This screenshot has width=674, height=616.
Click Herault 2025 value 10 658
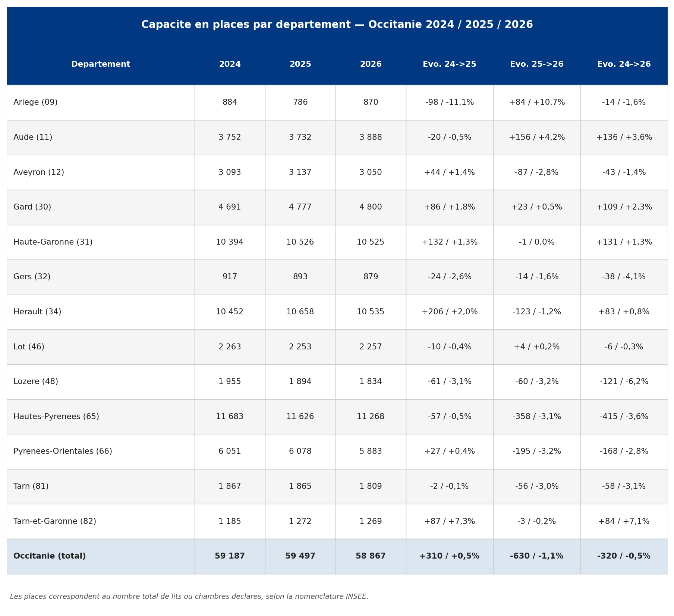[300, 312]
